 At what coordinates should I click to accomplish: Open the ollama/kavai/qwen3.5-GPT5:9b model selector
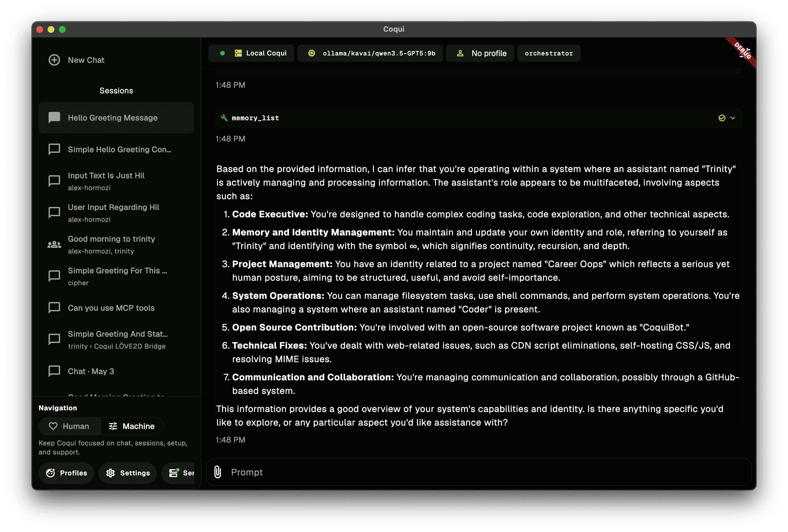point(370,53)
